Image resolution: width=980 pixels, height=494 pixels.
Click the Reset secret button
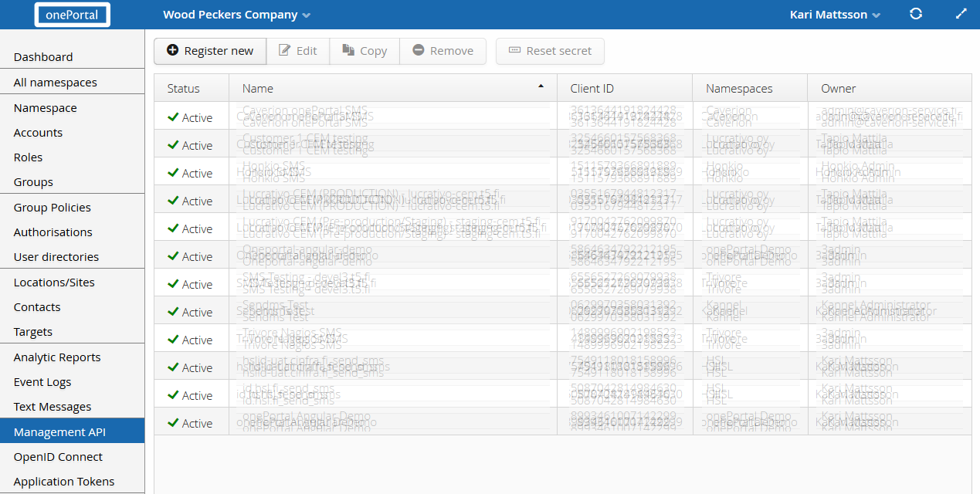pyautogui.click(x=550, y=51)
